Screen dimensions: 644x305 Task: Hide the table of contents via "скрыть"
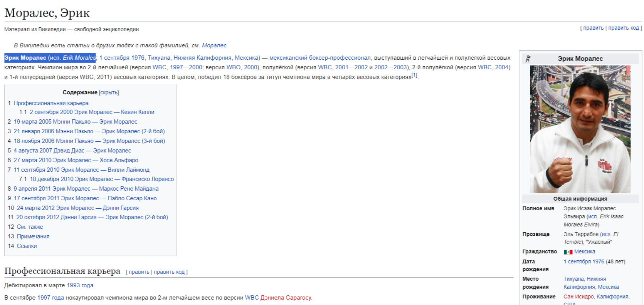[109, 93]
